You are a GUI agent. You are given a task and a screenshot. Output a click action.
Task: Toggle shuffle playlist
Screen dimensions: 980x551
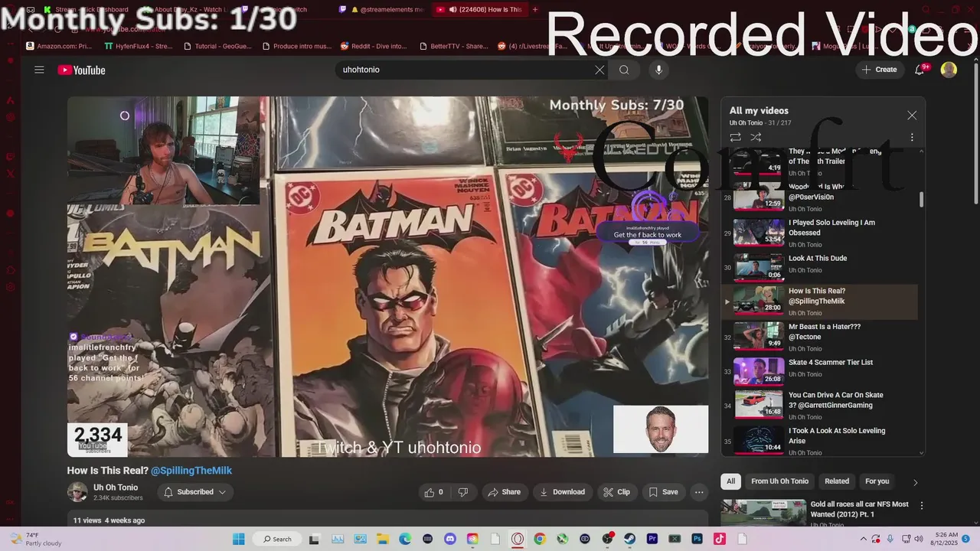coord(756,137)
